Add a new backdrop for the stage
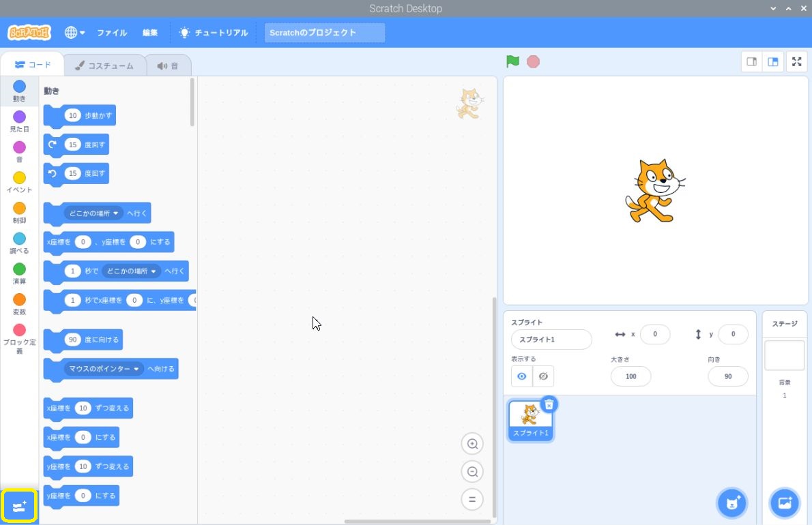The width and height of the screenshot is (812, 525). 784,502
